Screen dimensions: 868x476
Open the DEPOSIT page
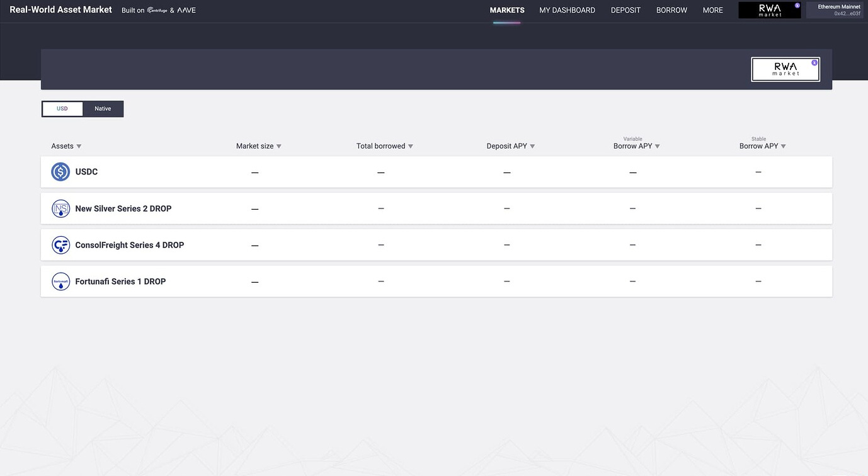click(x=625, y=10)
